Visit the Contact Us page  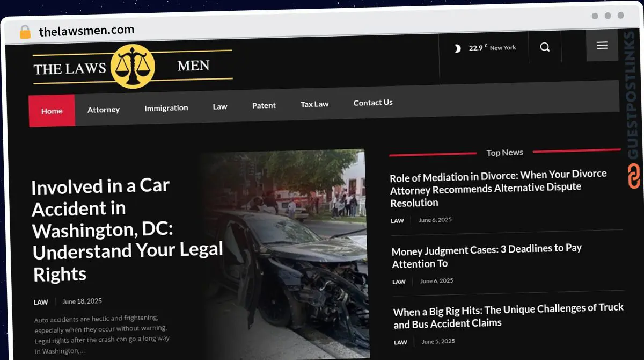pos(373,103)
